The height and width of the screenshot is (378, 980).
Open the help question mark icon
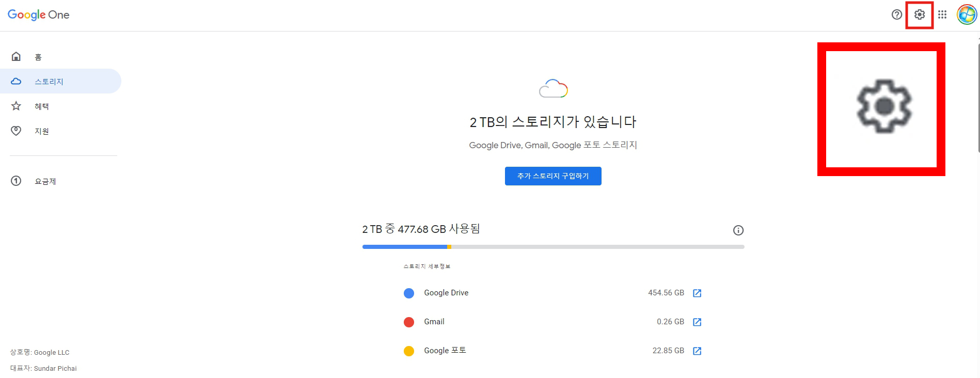pos(897,14)
